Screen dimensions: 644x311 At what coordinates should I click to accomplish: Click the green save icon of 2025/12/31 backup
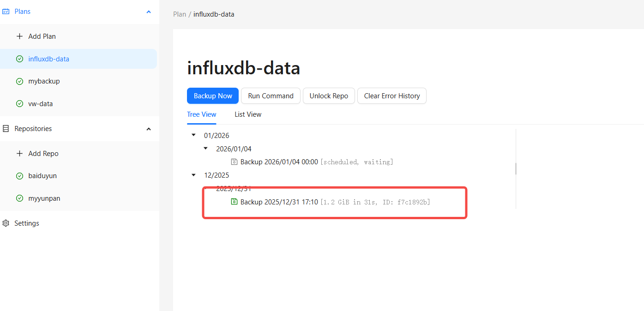click(234, 202)
